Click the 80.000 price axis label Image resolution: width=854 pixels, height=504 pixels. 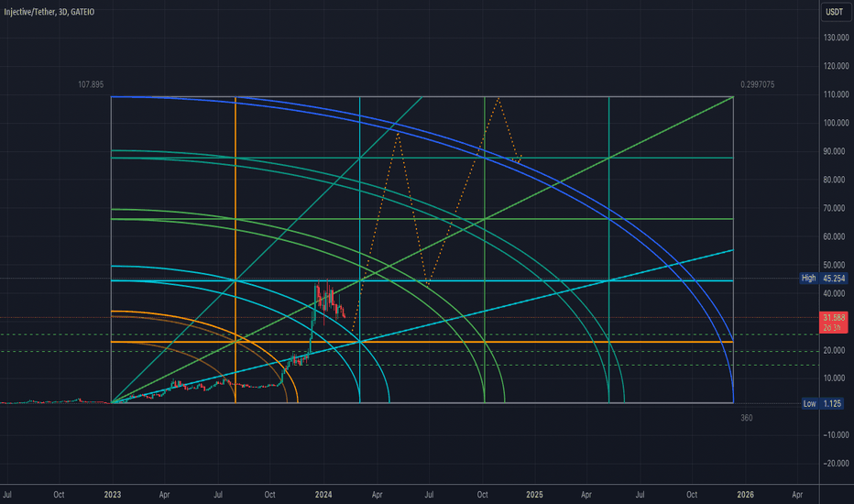835,180
